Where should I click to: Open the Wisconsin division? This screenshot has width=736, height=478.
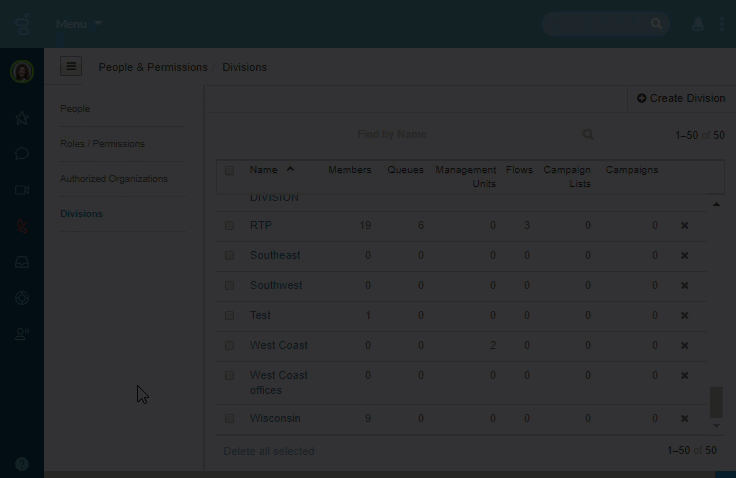275,418
